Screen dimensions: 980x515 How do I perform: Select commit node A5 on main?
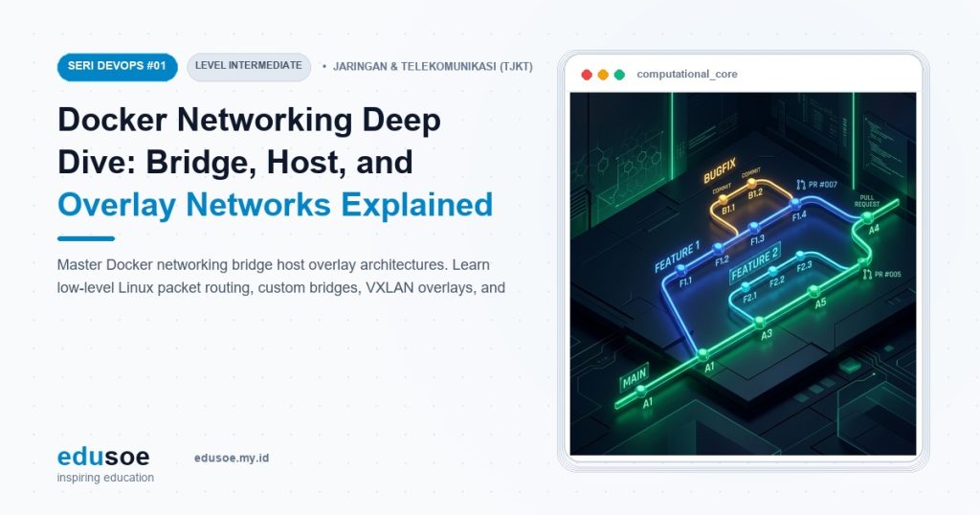(813, 291)
